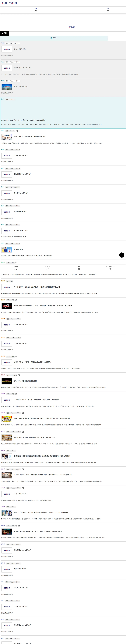Open the ショップジャパン program at 4:22
Screen dimensions: 126x644
[20, 49]
